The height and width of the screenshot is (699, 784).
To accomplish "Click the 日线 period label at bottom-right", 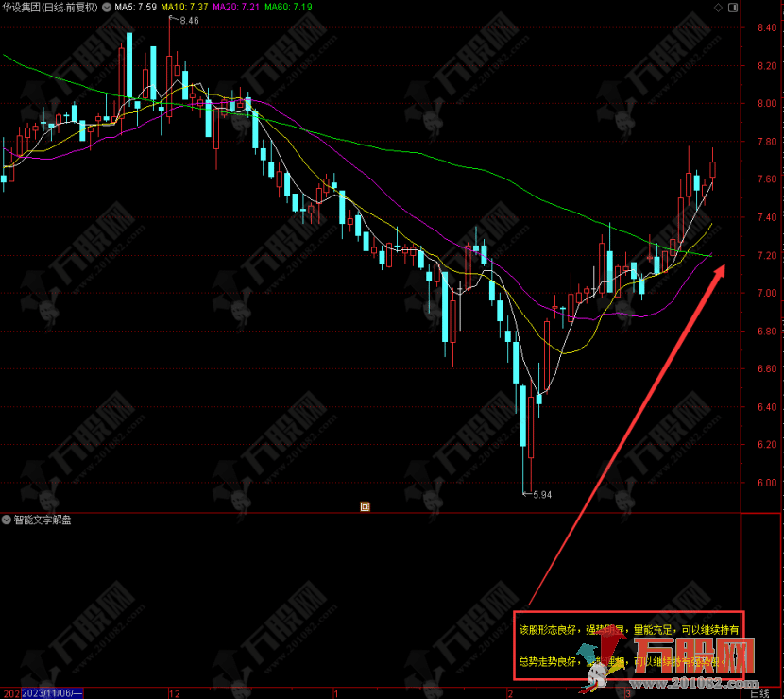I will point(758,692).
